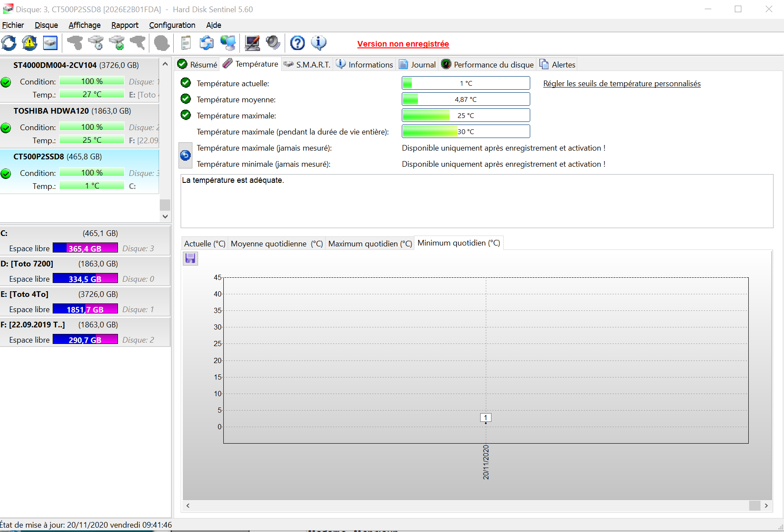Open 'Régler les seuils de température personnalisés' link
Screen dimensions: 784x532
[622, 84]
